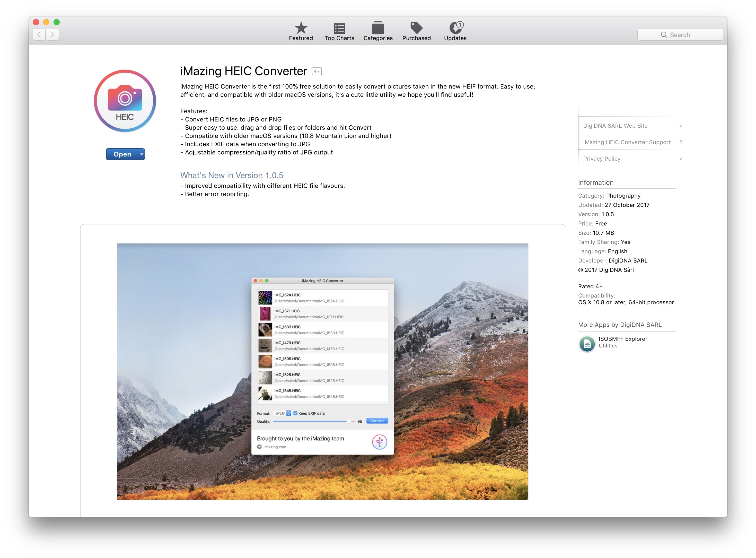The height and width of the screenshot is (558, 756).
Task: Select IMG_1525.HEIC row in screenshot
Action: [x=322, y=377]
